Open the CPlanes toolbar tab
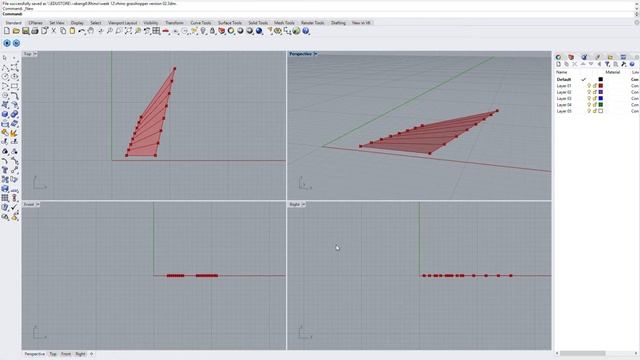This screenshot has width=640, height=360. pos(36,23)
